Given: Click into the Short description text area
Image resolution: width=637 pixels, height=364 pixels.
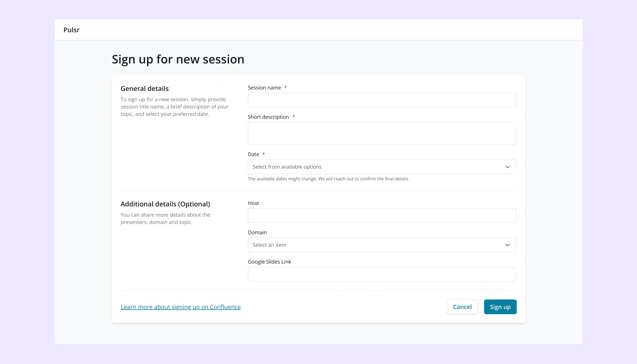Looking at the screenshot, I should coord(382,133).
